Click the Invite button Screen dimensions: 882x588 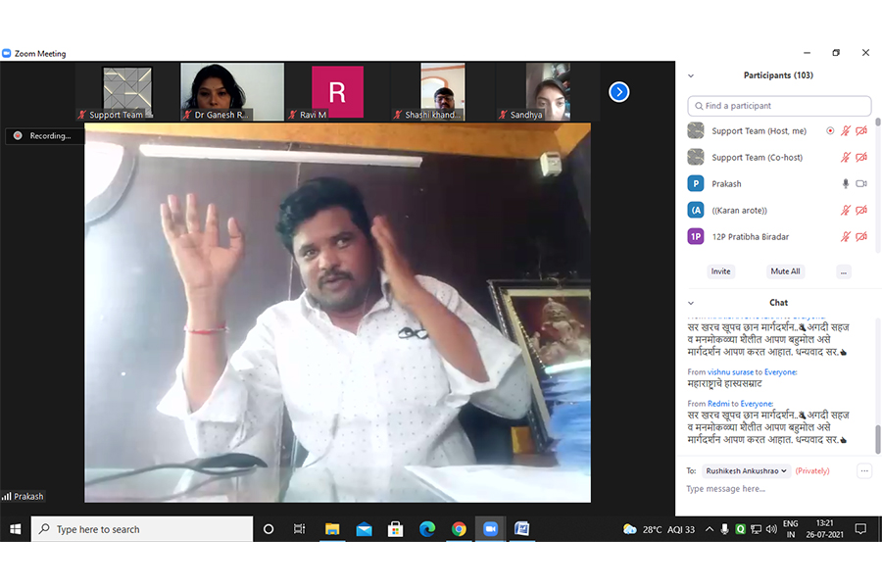click(x=720, y=271)
